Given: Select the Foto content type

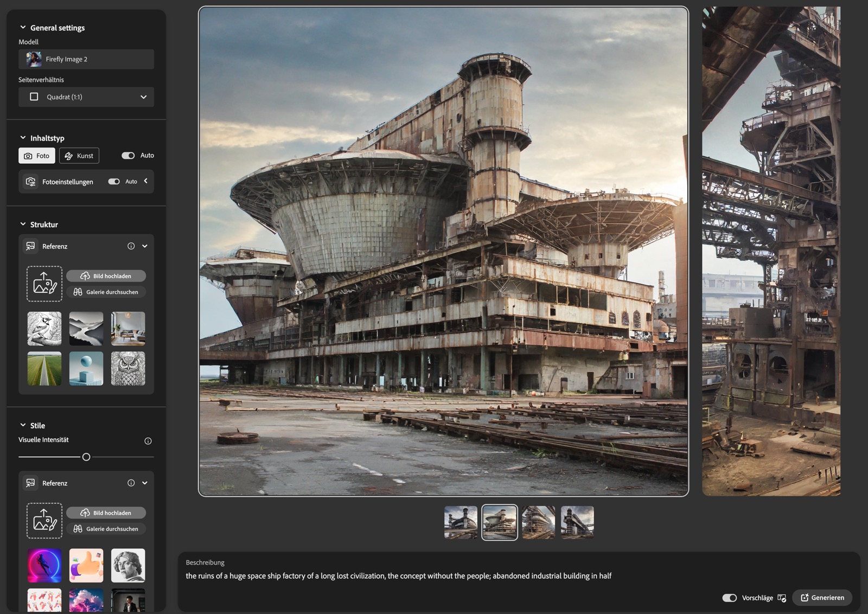Looking at the screenshot, I should 37,156.
